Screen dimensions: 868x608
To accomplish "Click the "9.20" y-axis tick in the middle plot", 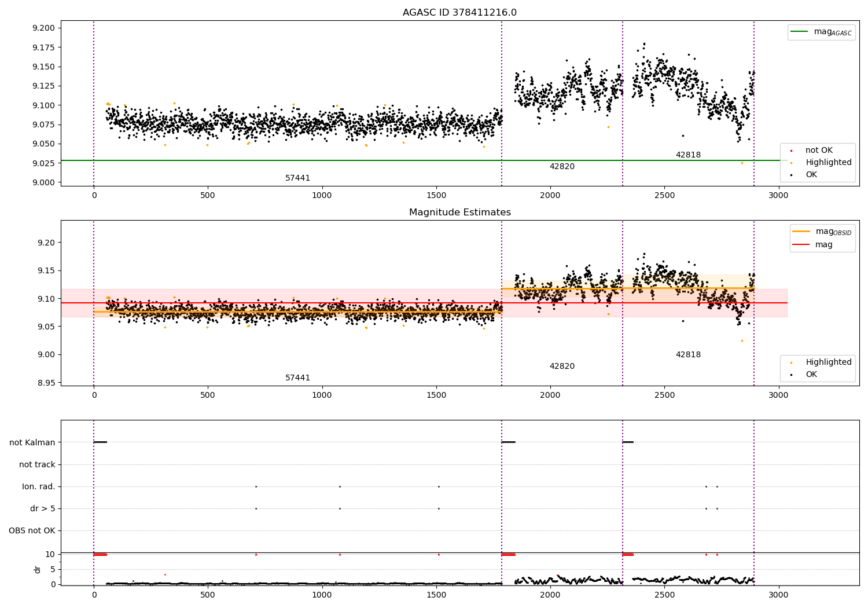I will tap(46, 243).
